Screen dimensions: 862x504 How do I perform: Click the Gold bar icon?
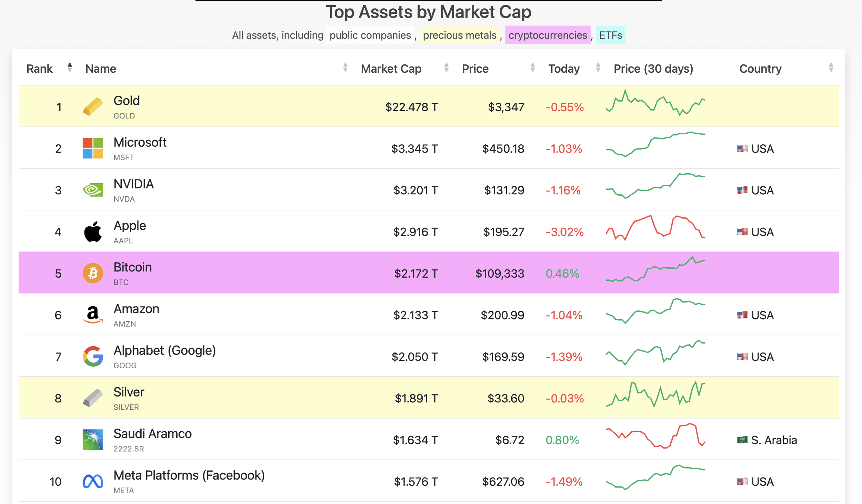93,106
